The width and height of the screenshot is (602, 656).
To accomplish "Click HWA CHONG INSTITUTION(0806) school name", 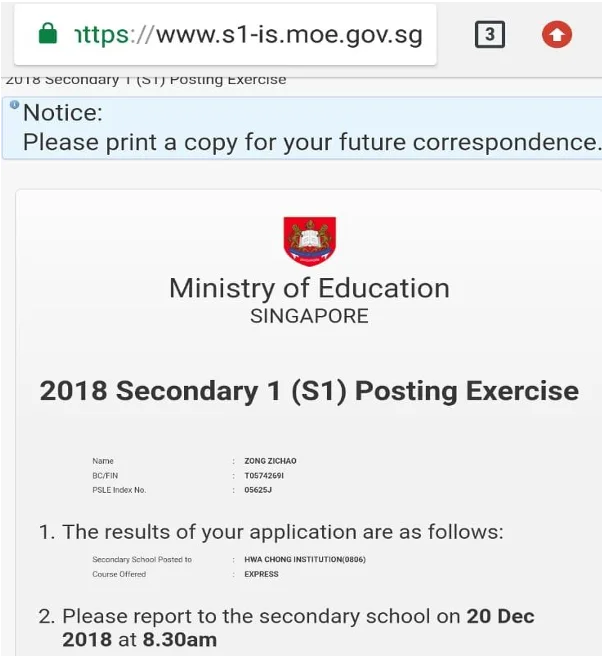I will [x=305, y=560].
